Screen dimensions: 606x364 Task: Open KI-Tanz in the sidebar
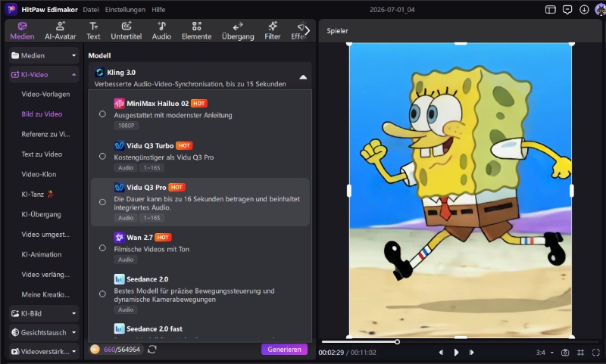point(37,194)
